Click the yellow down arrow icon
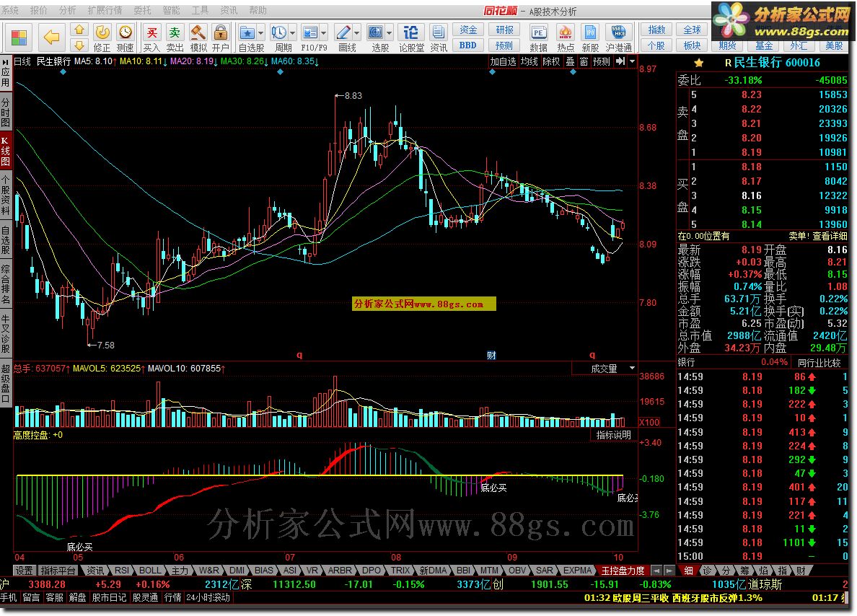 [79, 45]
